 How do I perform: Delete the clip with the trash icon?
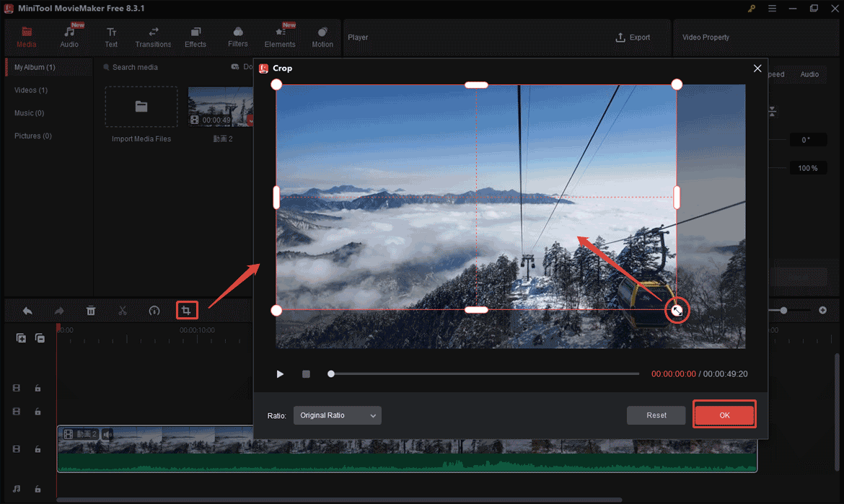(x=91, y=311)
